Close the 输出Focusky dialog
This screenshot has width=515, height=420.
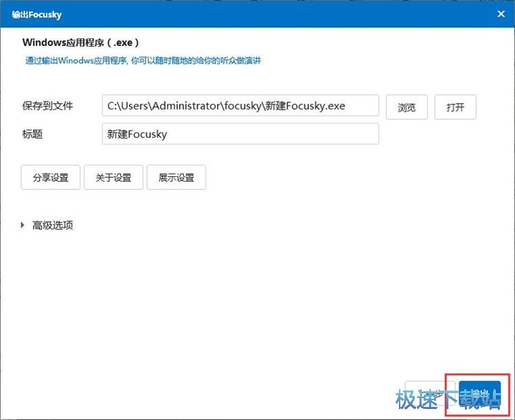point(501,14)
